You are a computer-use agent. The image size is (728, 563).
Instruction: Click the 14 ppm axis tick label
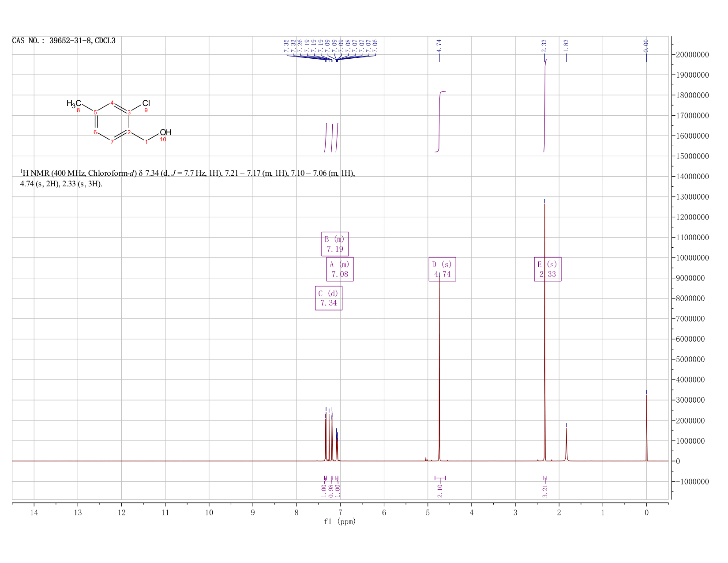pos(34,512)
